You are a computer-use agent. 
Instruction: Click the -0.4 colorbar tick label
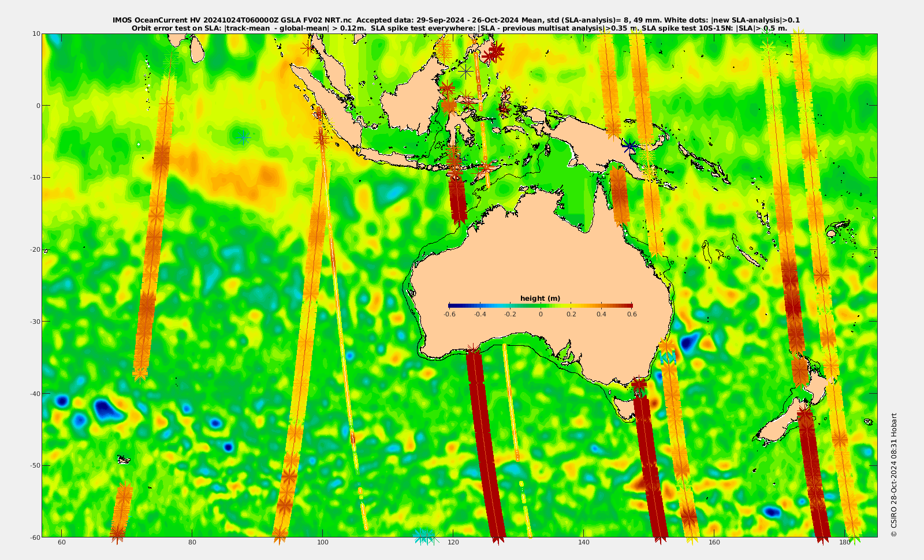pyautogui.click(x=480, y=315)
